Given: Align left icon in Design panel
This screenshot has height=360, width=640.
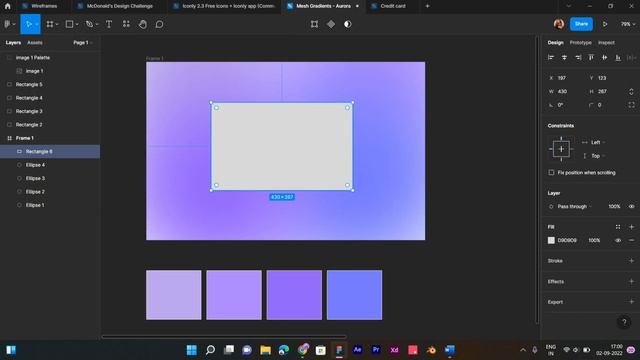Looking at the screenshot, I should (551, 58).
